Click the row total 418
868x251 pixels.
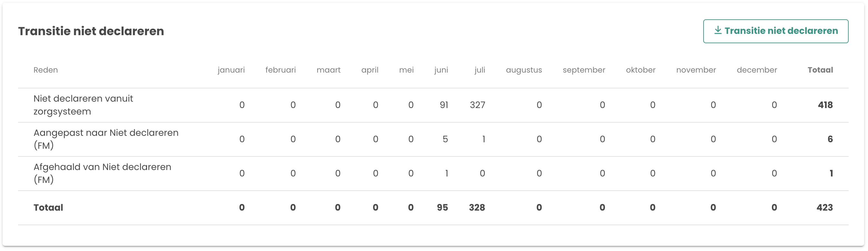click(825, 105)
